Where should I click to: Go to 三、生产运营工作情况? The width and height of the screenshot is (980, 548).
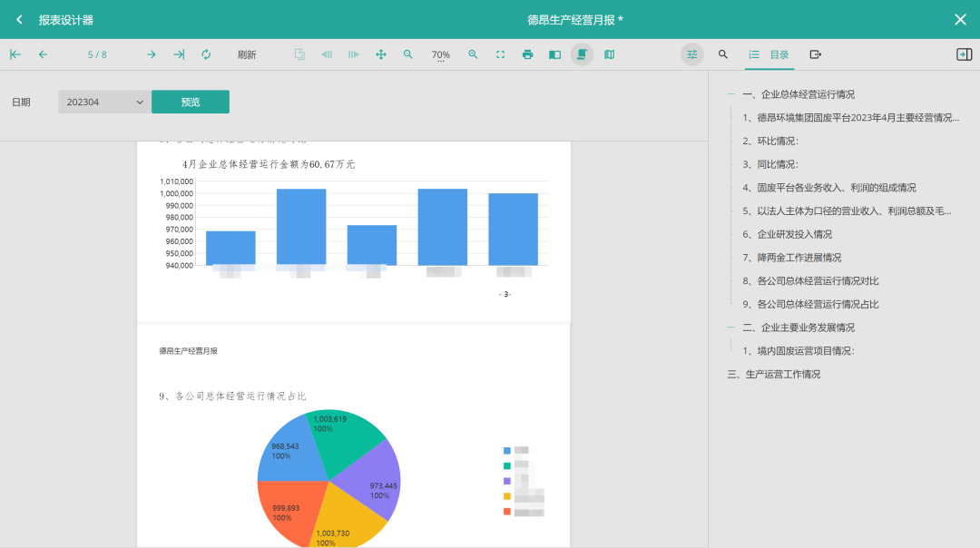pos(774,375)
